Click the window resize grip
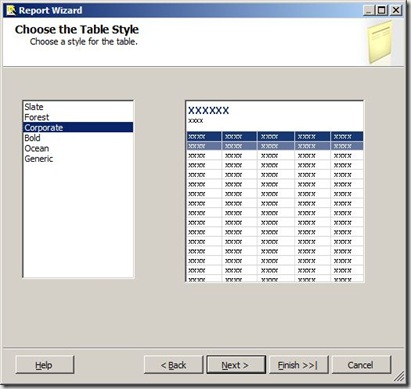Screen dimensions: 411x389 [x=399, y=377]
